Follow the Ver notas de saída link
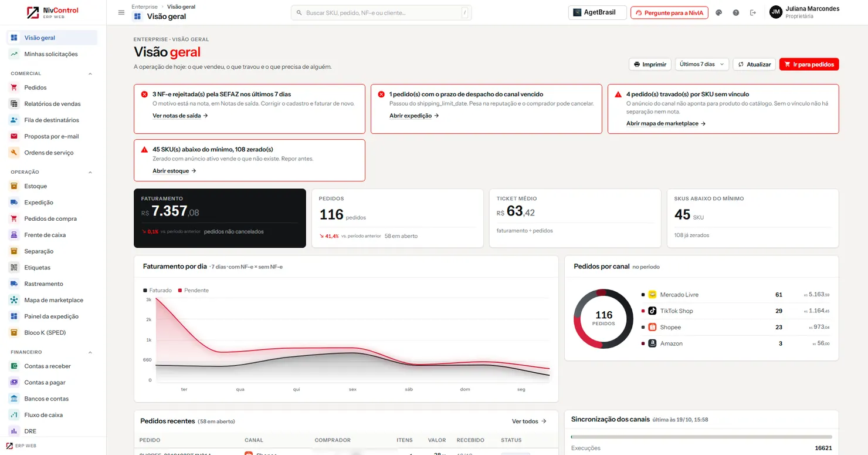 pyautogui.click(x=180, y=116)
